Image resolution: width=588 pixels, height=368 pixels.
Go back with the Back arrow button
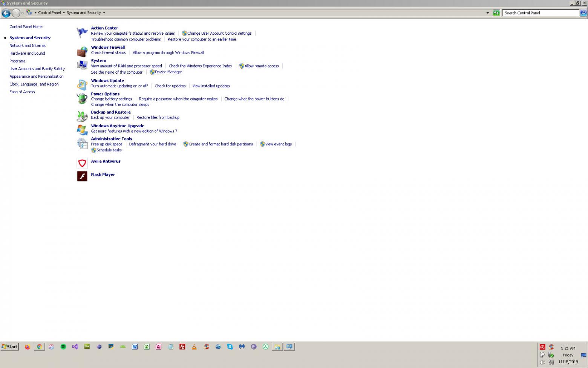(x=6, y=13)
